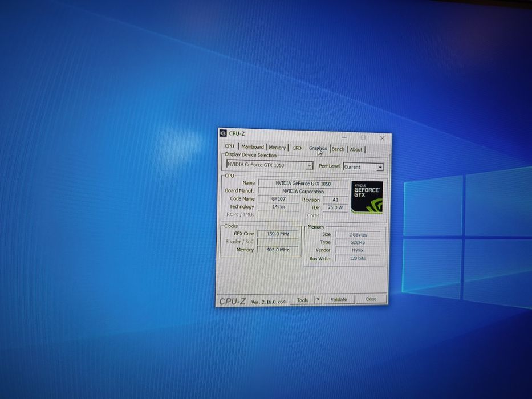Click the empty Cores field
This screenshot has width=532, height=399.
click(335, 215)
